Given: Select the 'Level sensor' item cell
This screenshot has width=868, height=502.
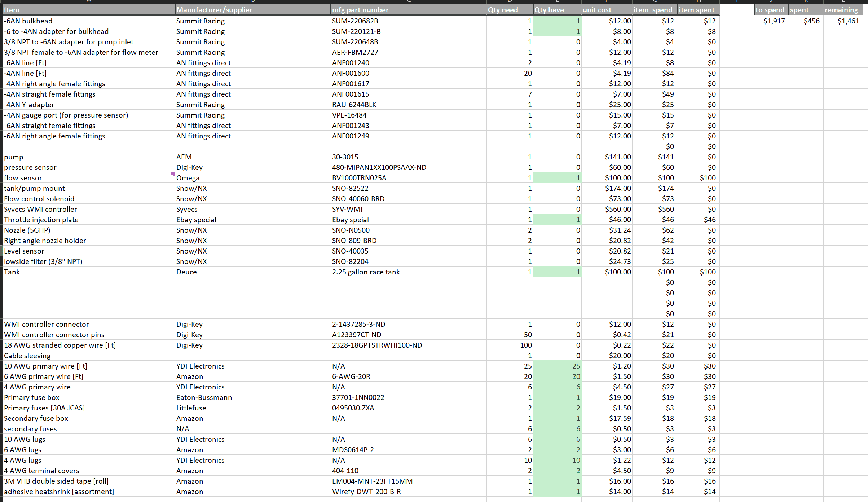Looking at the screenshot, I should coord(89,251).
